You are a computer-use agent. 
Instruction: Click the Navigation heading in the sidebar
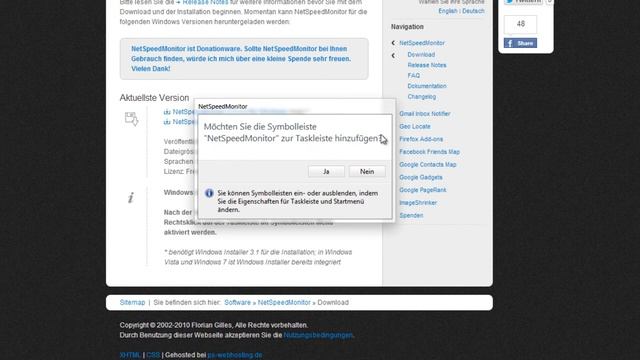(407, 27)
